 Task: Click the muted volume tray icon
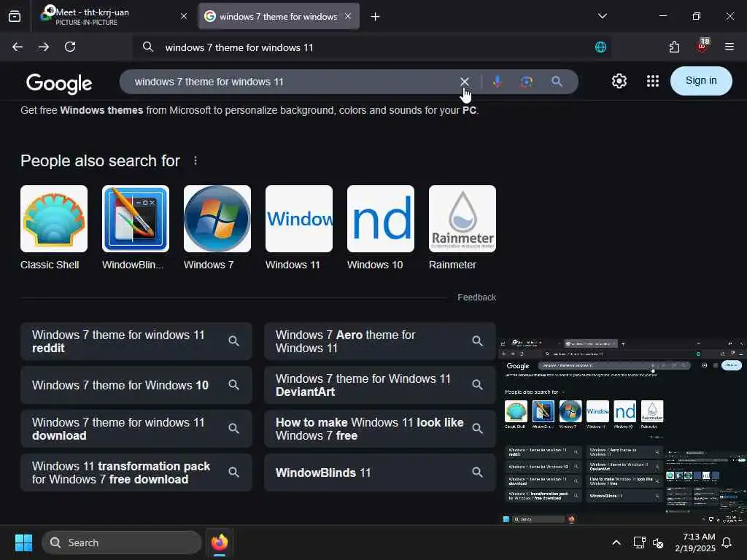pyautogui.click(x=659, y=542)
